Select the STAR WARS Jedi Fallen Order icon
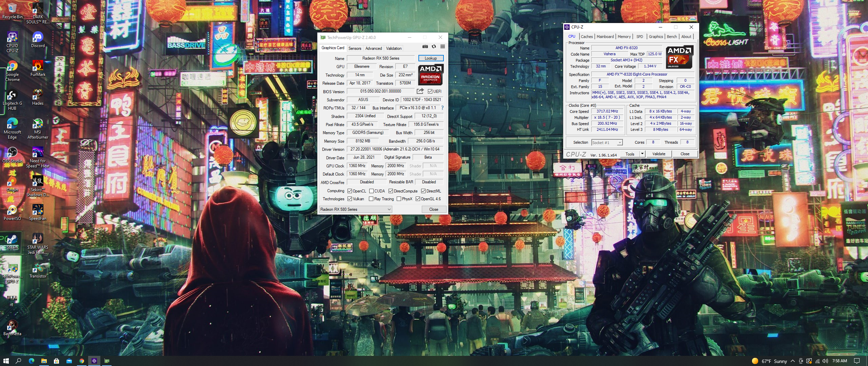Screen dimensions: 868x366 click(x=38, y=244)
